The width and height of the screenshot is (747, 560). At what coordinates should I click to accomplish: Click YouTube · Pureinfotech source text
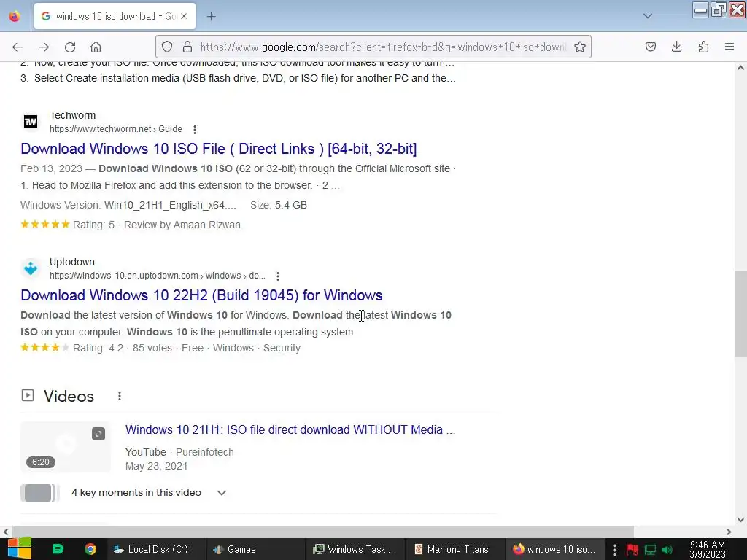179,452
